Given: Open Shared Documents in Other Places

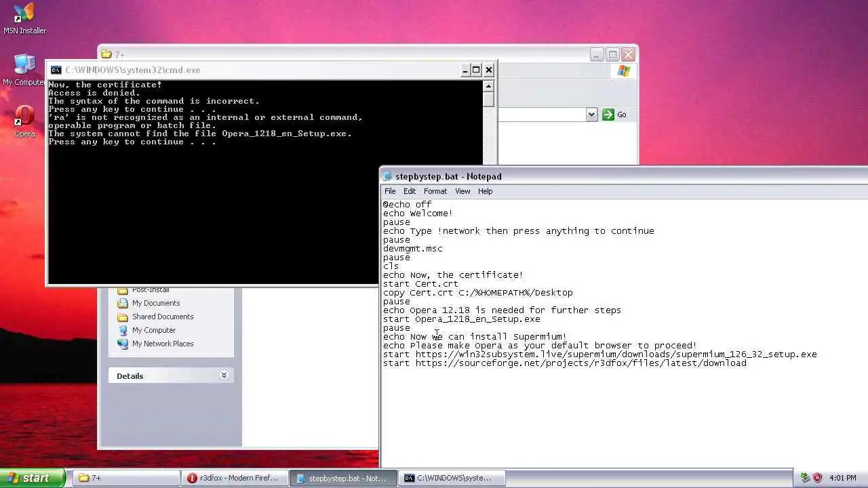Looking at the screenshot, I should click(x=163, y=317).
